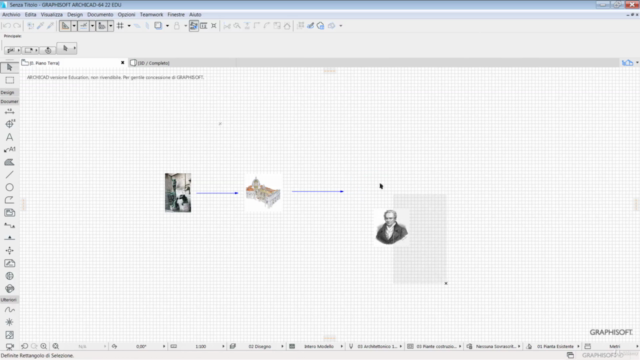Click the black-and-white photo on canvas
This screenshot has height=360, width=640.
click(x=178, y=193)
